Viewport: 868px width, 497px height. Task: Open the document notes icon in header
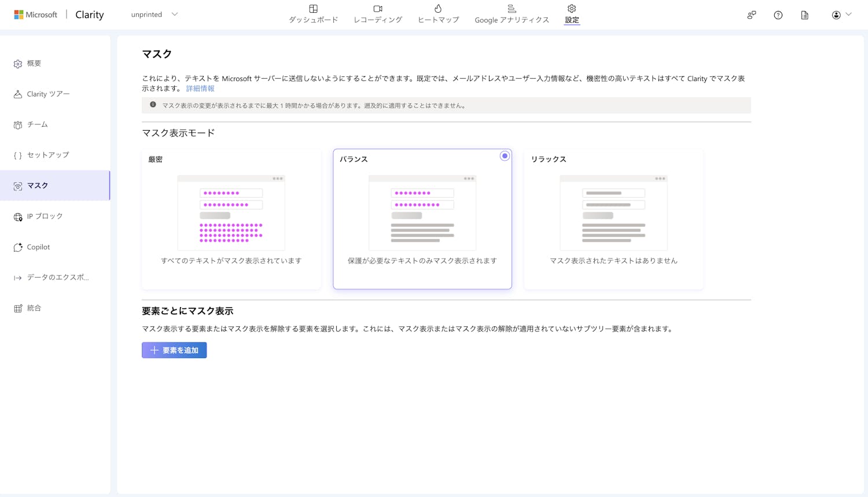[x=804, y=15]
